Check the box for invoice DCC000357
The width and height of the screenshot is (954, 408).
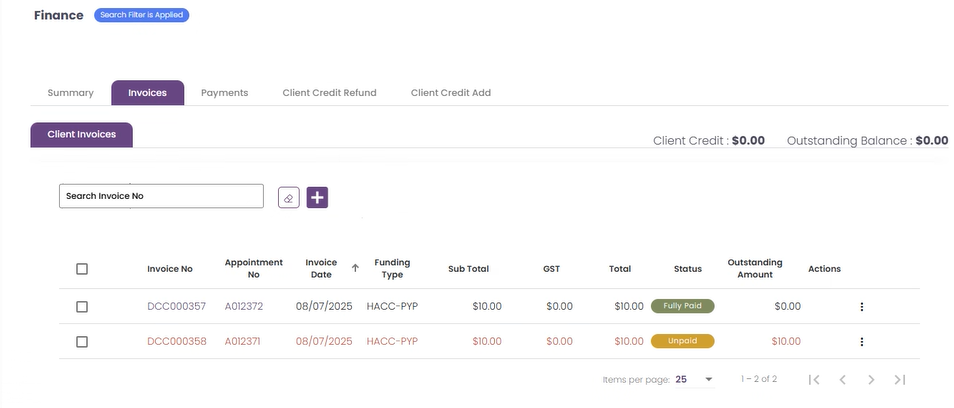[82, 307]
